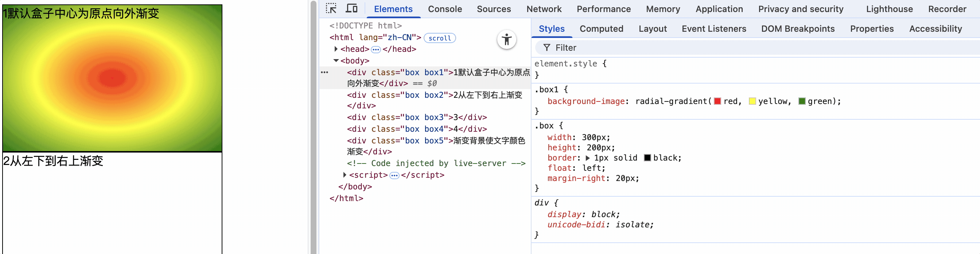Click the .box1 selector text

pos(546,90)
